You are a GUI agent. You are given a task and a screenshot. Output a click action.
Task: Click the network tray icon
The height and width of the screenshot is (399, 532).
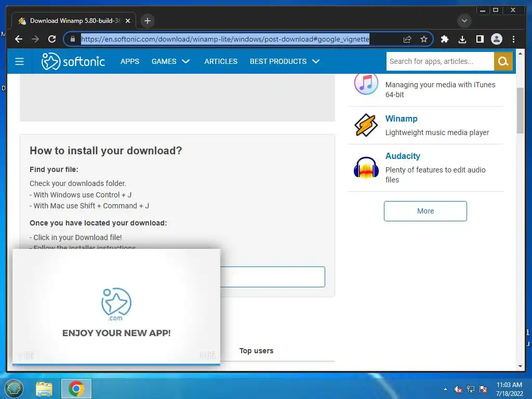click(471, 389)
